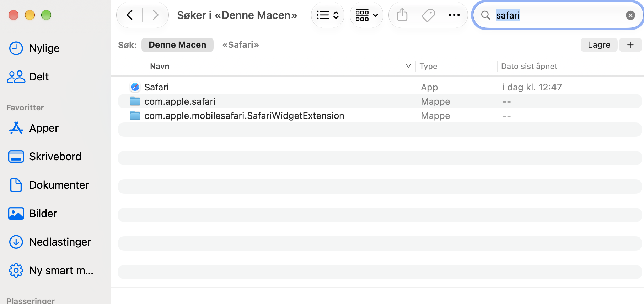The width and height of the screenshot is (644, 304).
Task: Open Skrivebord in the sidebar
Action: click(55, 157)
